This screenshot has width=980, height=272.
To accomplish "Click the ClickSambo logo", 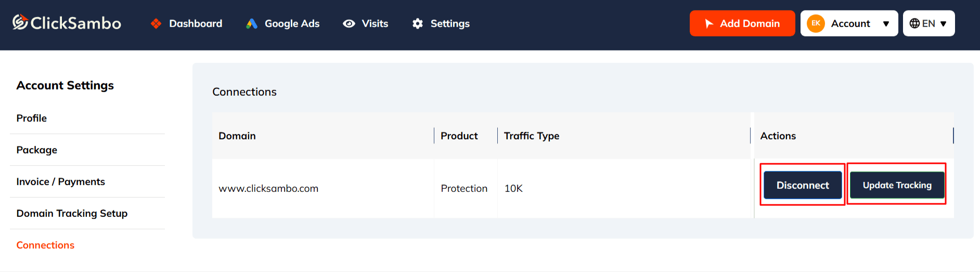I will [x=67, y=23].
